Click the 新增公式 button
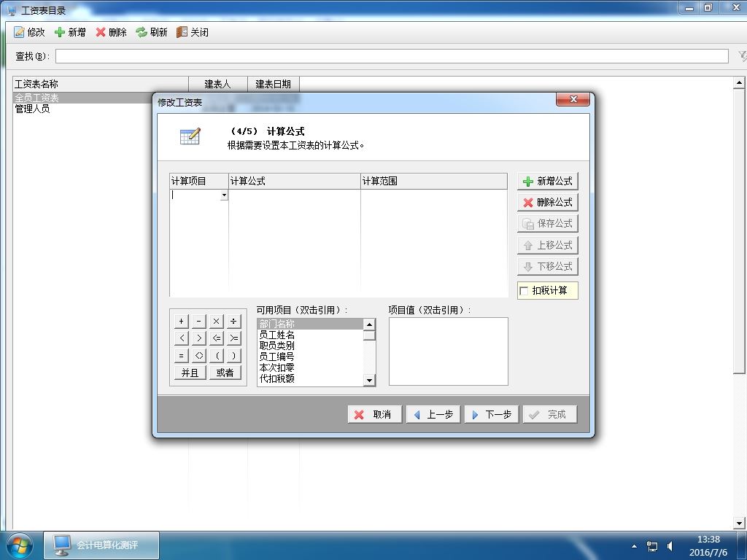Viewport: 747px width, 560px height. click(548, 182)
